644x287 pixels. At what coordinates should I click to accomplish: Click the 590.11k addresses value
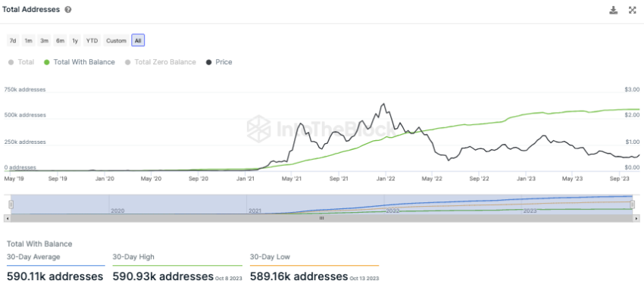[x=55, y=276]
